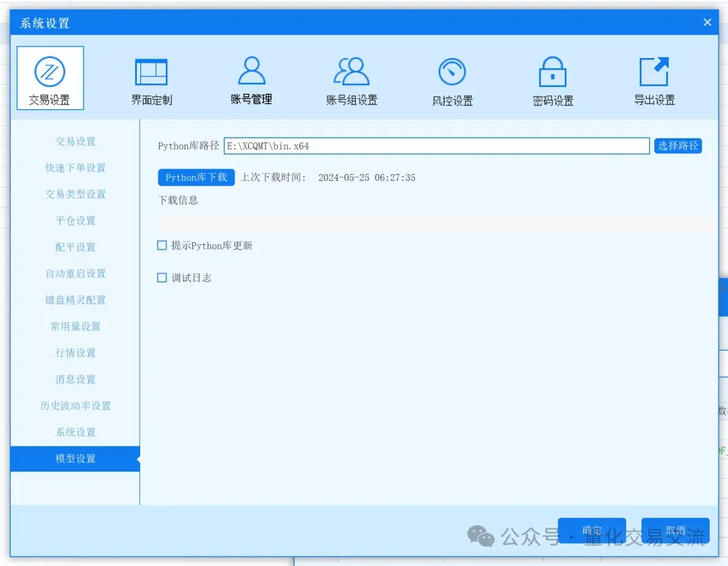Select 历史波动率设置 from sidebar
This screenshot has width=728, height=566.
click(75, 405)
